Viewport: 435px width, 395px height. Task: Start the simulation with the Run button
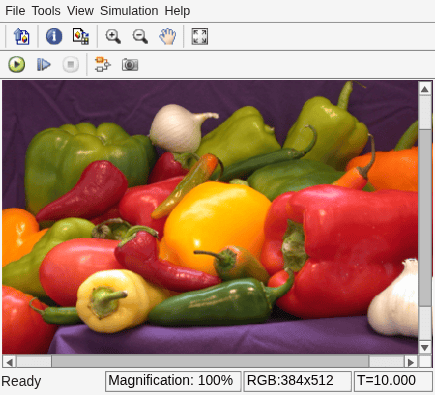17,64
